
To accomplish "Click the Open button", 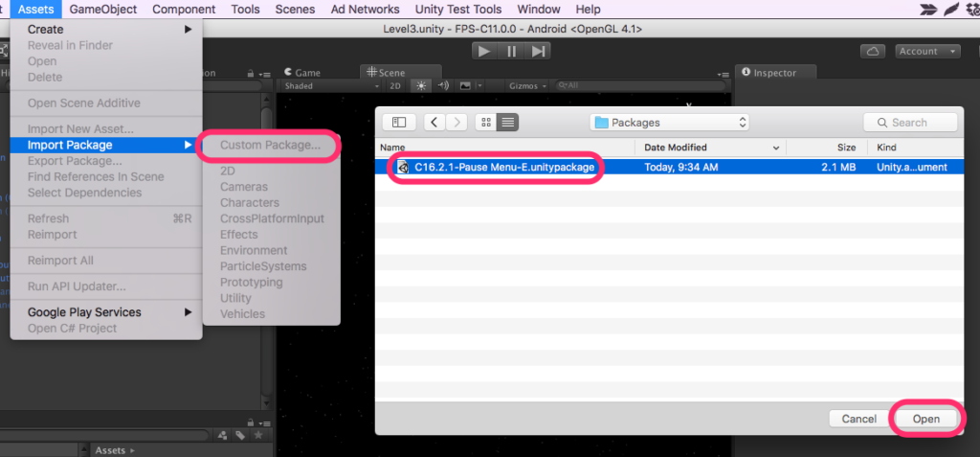I will 925,419.
